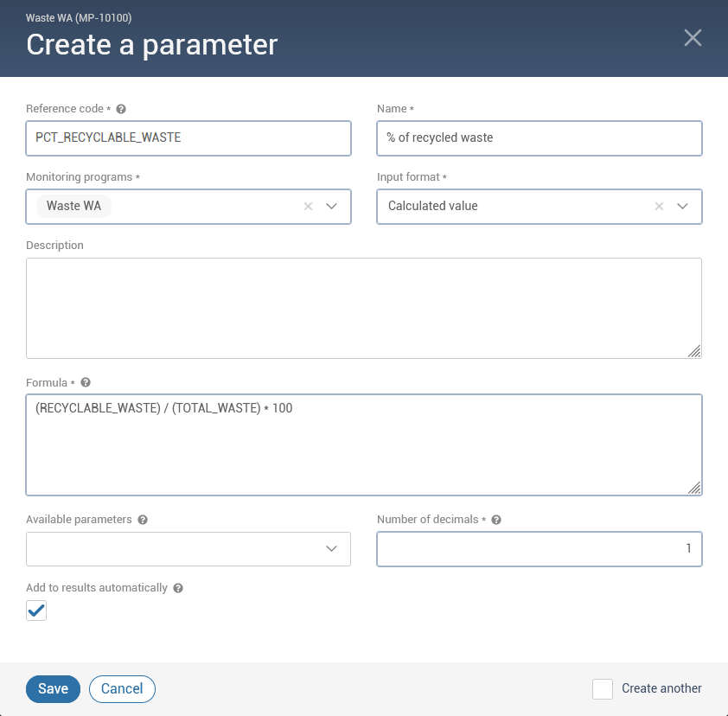Expand the Monitoring programs dropdown
The height and width of the screenshot is (716, 728).
coord(331,207)
